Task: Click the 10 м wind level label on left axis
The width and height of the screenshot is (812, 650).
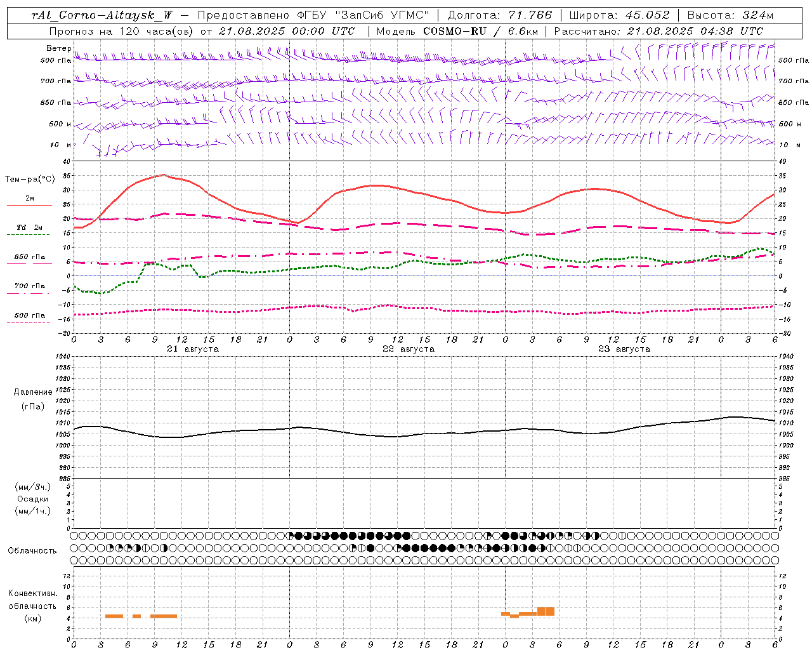Action: coord(61,145)
